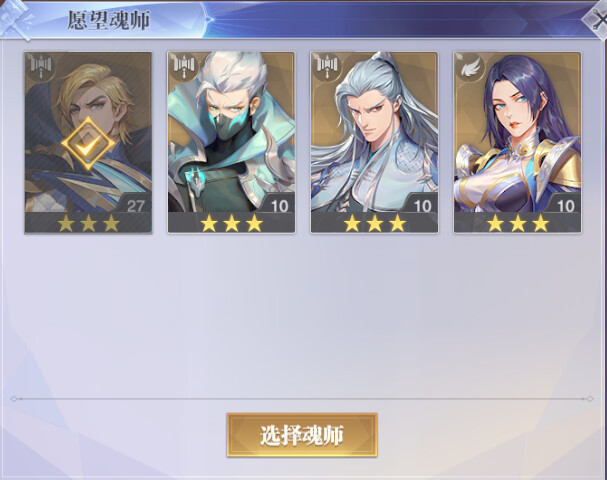Click the three-star rating of the purple-haired character
This screenshot has width=607, height=480.
[518, 223]
